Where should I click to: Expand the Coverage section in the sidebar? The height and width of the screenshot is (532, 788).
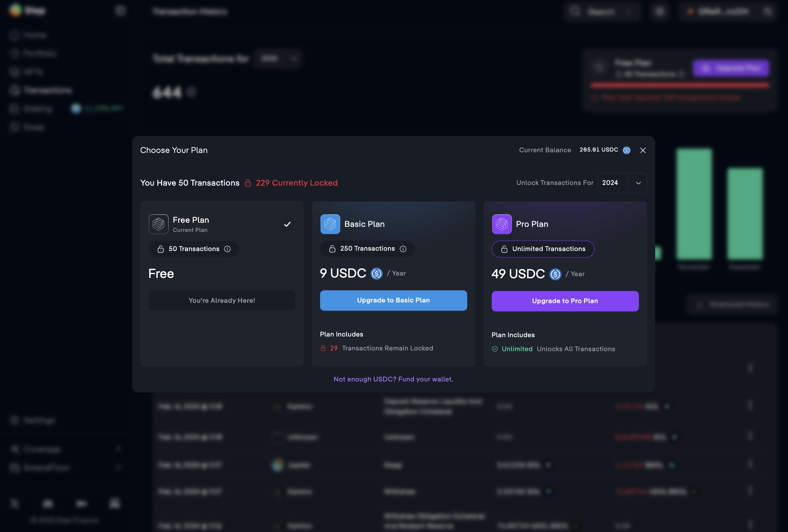coord(118,449)
